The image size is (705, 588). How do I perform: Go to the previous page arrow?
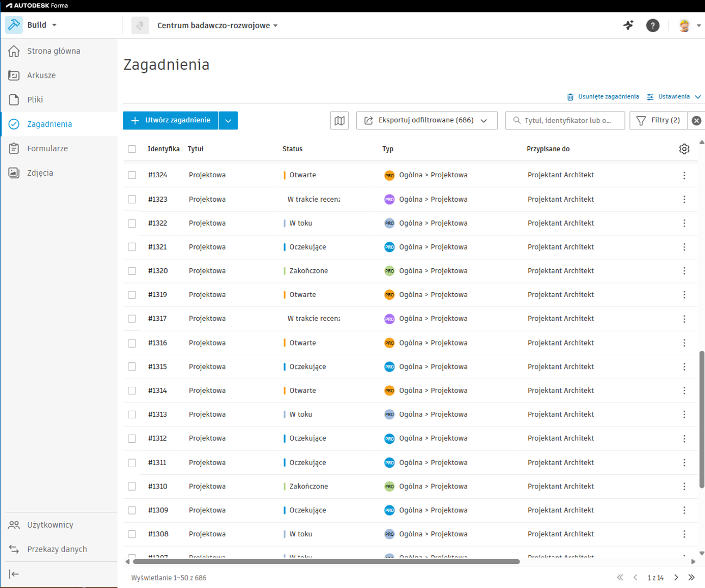coord(635,578)
